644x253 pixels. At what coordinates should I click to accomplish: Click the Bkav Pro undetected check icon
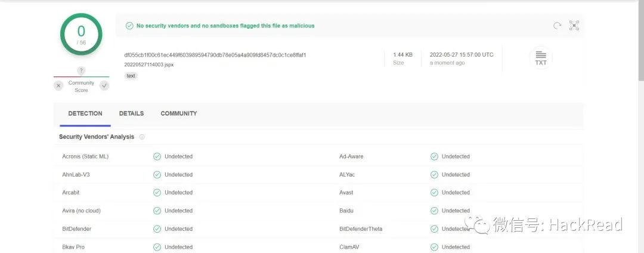pos(157,247)
